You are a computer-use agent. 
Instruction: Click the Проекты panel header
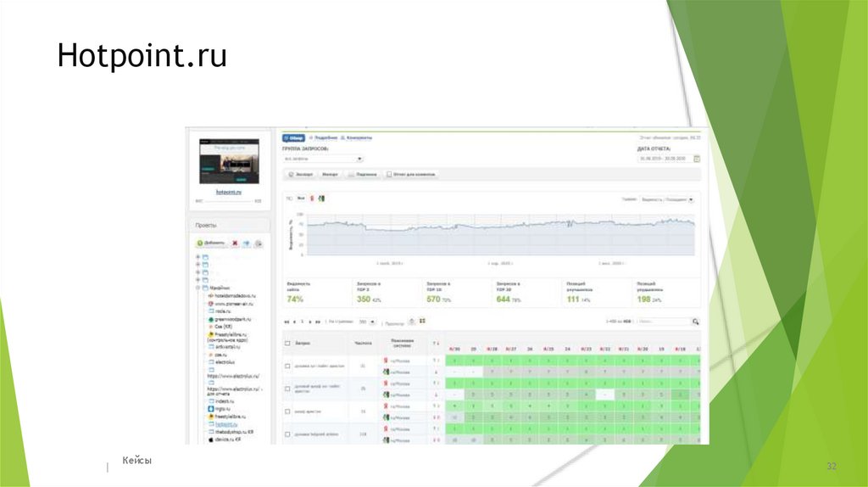point(229,226)
